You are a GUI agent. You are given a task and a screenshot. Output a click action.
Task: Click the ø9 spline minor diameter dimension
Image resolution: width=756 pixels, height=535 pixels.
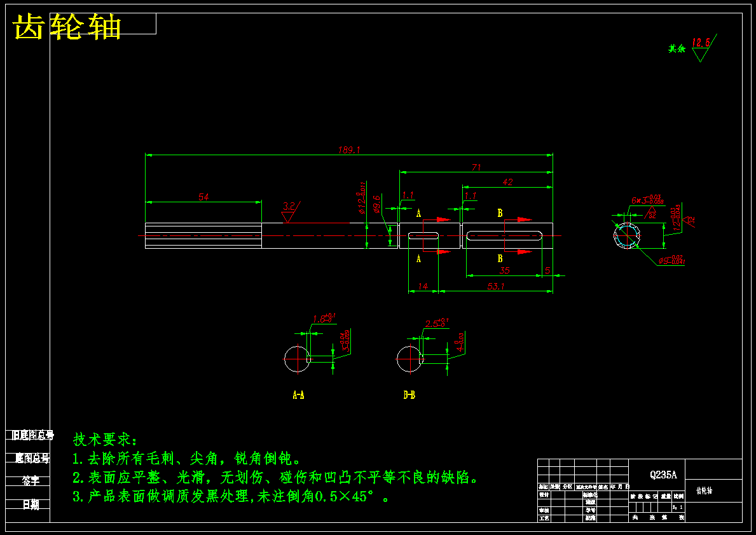671,261
